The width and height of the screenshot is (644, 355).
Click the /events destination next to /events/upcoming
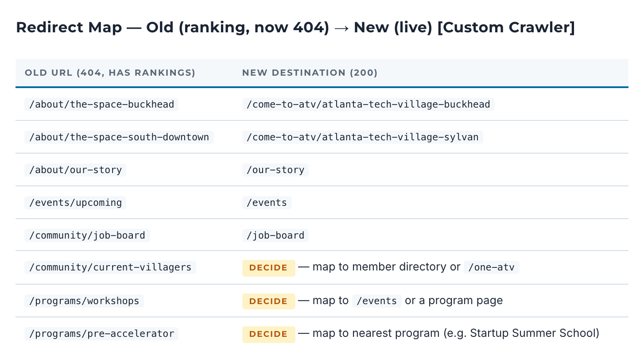pos(267,203)
